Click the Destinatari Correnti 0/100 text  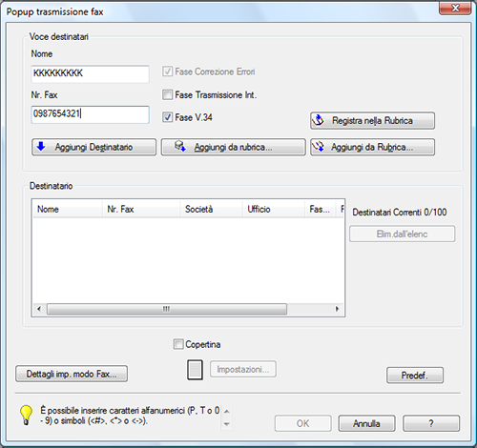[x=400, y=212]
